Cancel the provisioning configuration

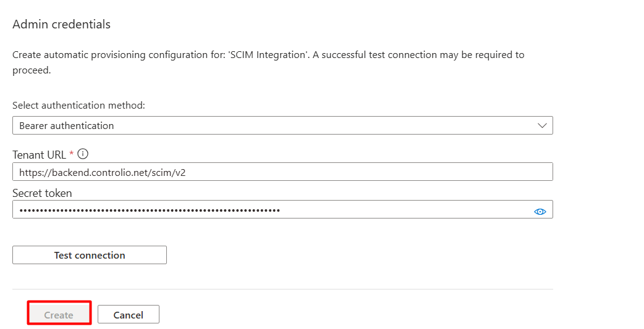pyautogui.click(x=129, y=315)
